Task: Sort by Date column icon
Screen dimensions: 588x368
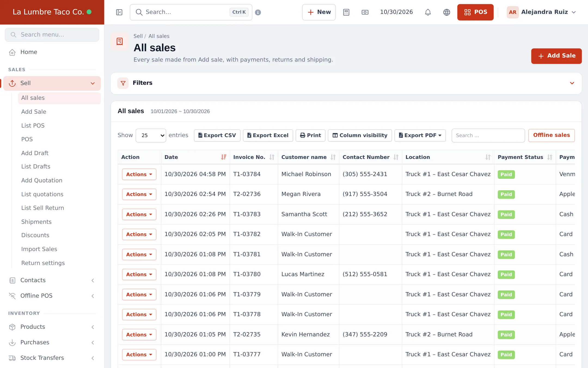Action: tap(224, 157)
